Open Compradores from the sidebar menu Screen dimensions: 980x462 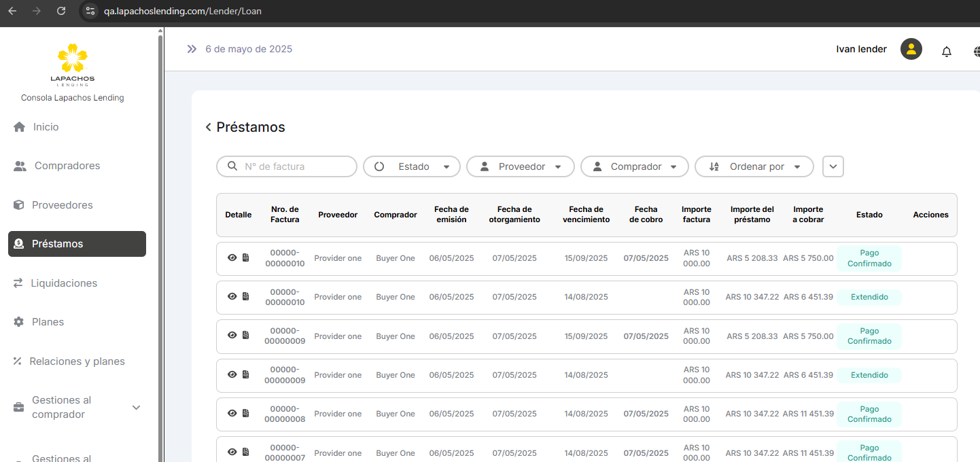67,166
